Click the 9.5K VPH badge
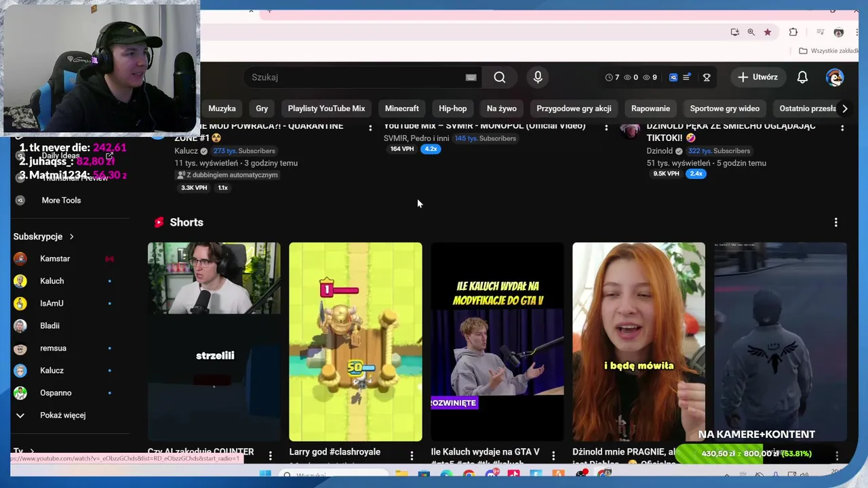This screenshot has height=488, width=868. coord(666,174)
